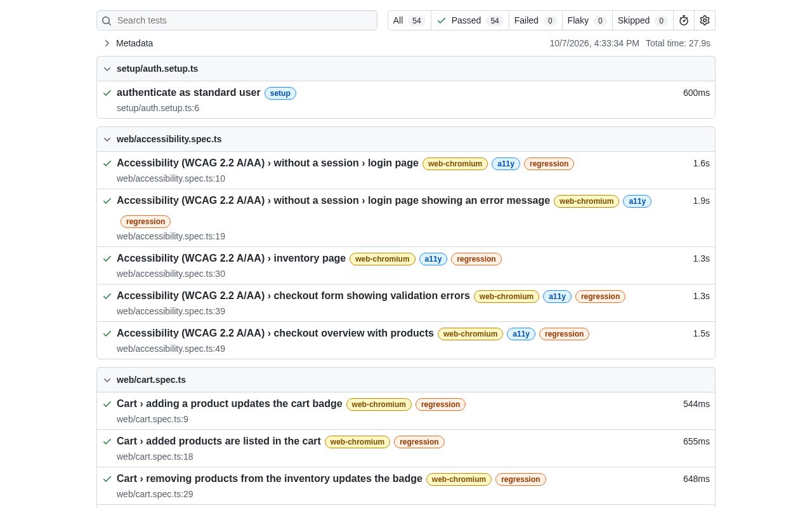The width and height of the screenshot is (812, 508).
Task: Click the magnifier icon in search box
Action: coord(107,21)
